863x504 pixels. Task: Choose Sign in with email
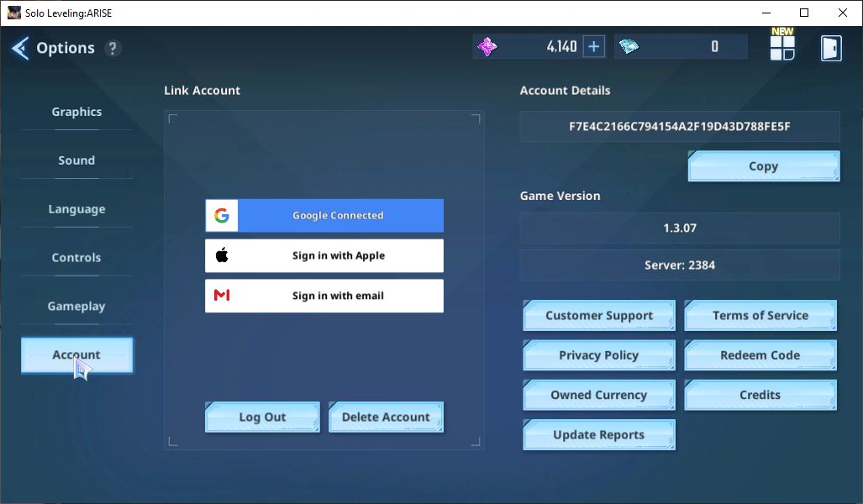tap(324, 296)
